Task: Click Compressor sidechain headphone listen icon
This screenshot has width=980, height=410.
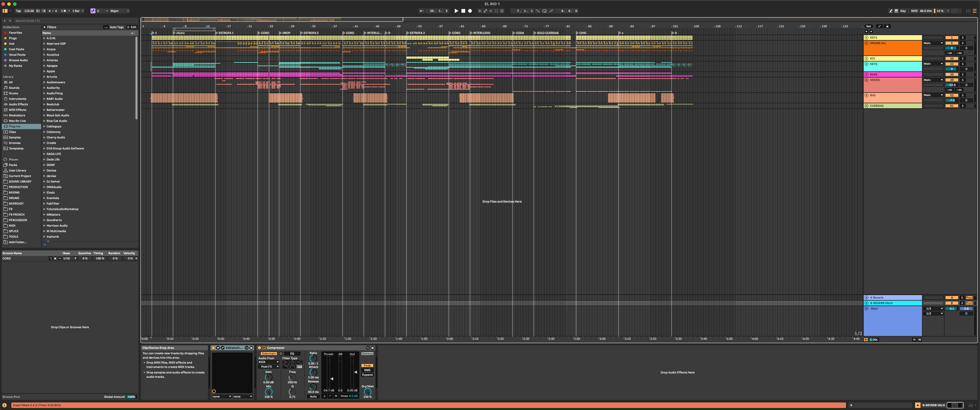Action: pyautogui.click(x=281, y=354)
